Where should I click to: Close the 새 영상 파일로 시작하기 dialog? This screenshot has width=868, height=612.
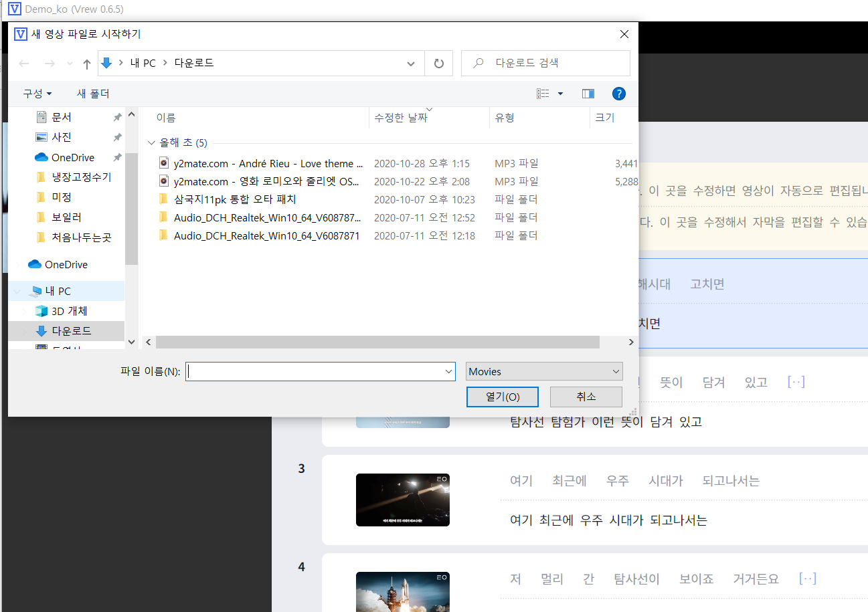pos(624,34)
